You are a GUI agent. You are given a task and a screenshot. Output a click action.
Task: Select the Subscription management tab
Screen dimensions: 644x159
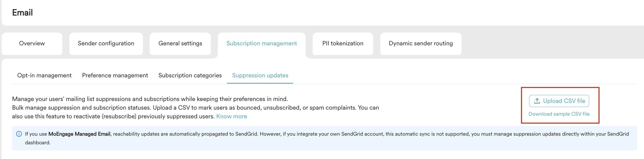point(262,43)
